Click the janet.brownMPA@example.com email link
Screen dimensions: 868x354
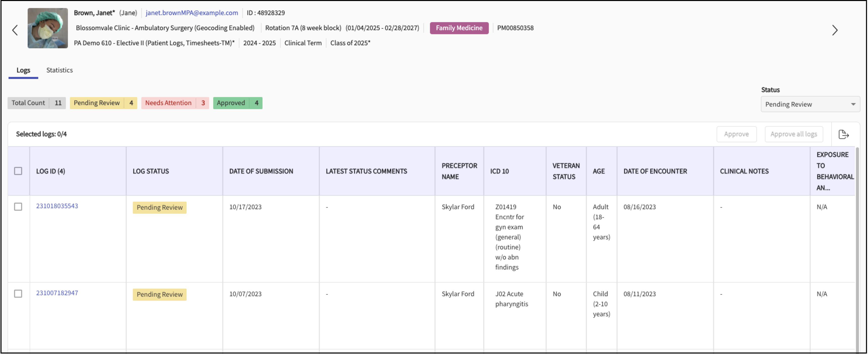tap(192, 13)
